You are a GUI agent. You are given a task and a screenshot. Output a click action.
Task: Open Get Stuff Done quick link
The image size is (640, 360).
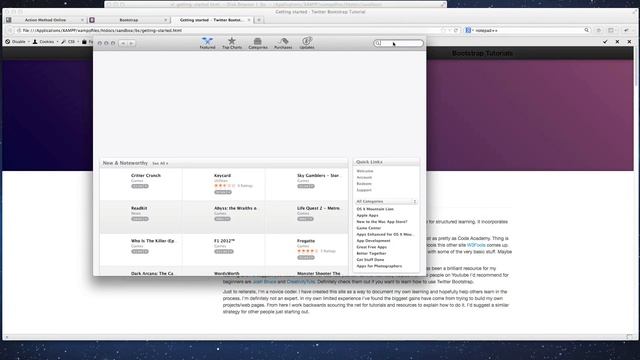coord(370,260)
